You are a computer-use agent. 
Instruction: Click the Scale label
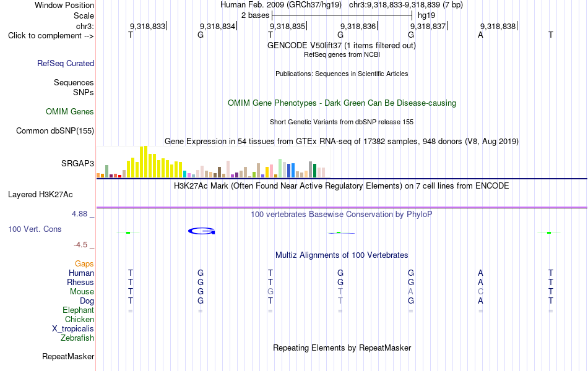[x=84, y=15]
